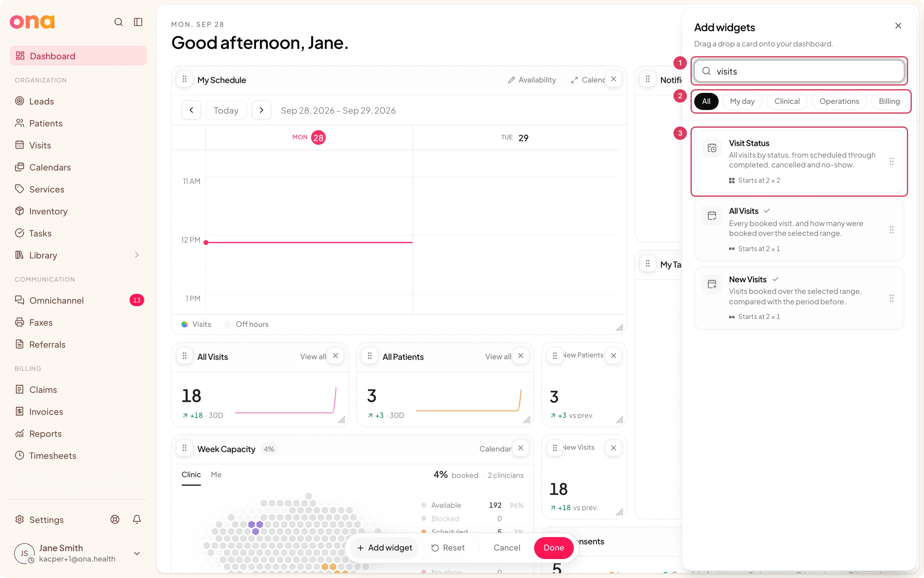This screenshot has height=578, width=924.
Task: Open the help lifebuoy icon
Action: 115,519
